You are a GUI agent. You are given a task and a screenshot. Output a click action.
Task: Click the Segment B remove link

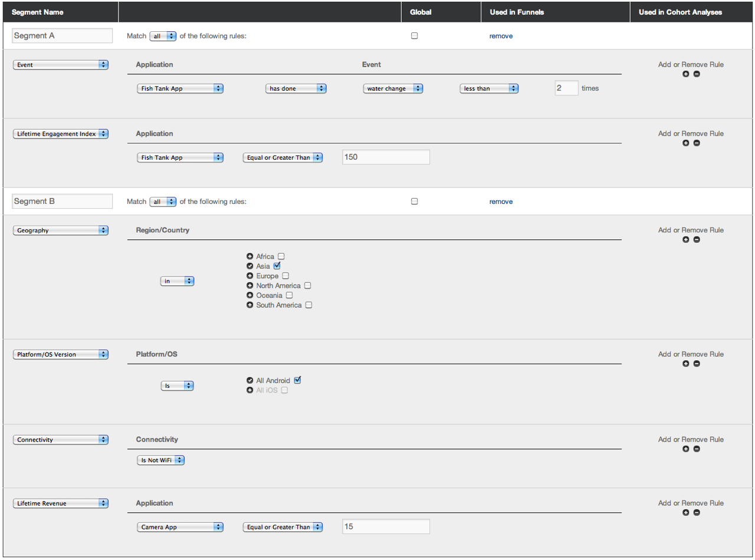tap(501, 202)
